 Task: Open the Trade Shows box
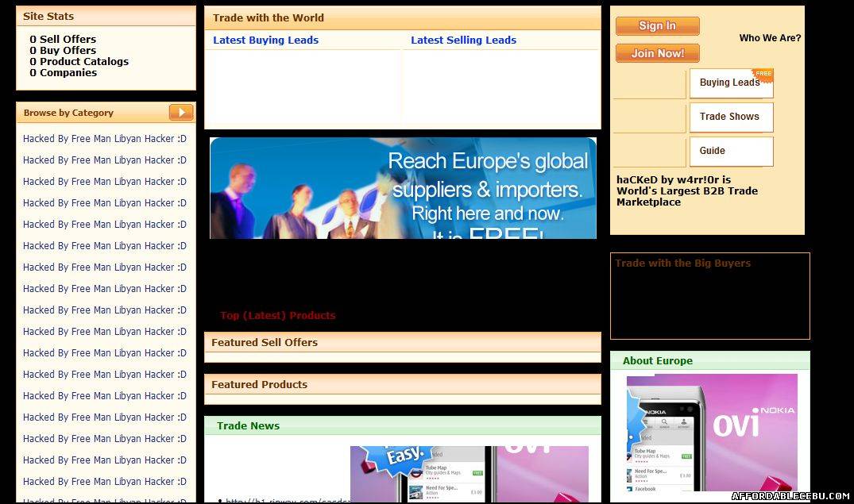pyautogui.click(x=732, y=117)
